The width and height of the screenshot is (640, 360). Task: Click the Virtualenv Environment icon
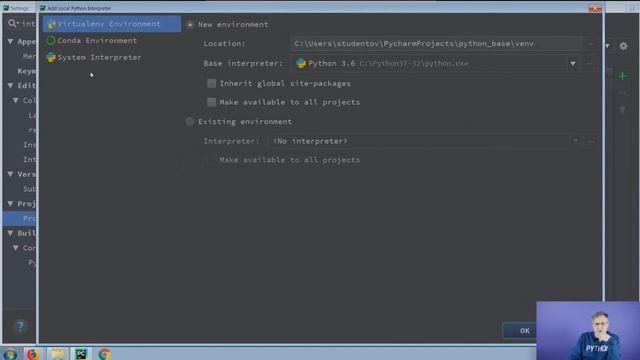click(x=51, y=24)
